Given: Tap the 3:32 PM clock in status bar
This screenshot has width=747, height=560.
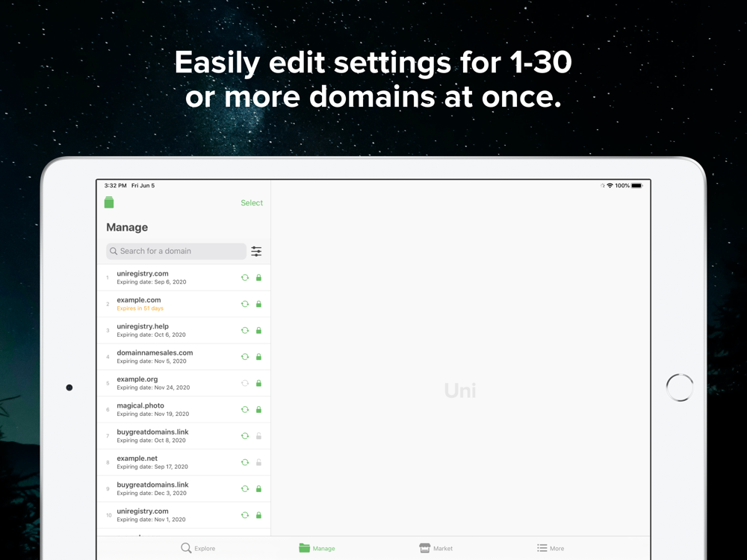Looking at the screenshot, I should pyautogui.click(x=116, y=186).
